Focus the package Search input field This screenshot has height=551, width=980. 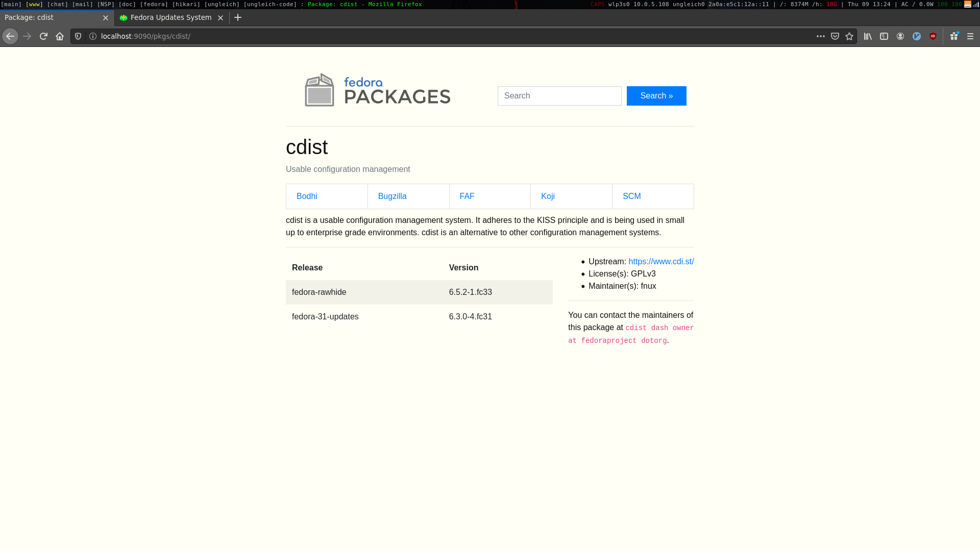pyautogui.click(x=559, y=96)
